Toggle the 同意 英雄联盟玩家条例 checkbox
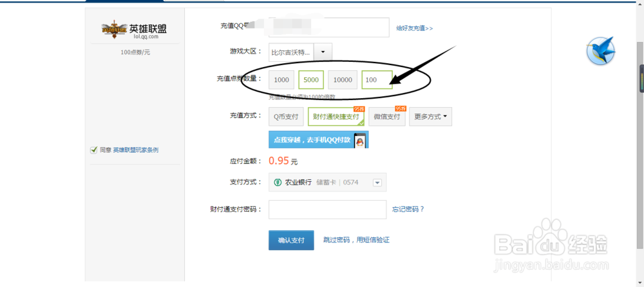The width and height of the screenshot is (644, 287). click(x=93, y=150)
